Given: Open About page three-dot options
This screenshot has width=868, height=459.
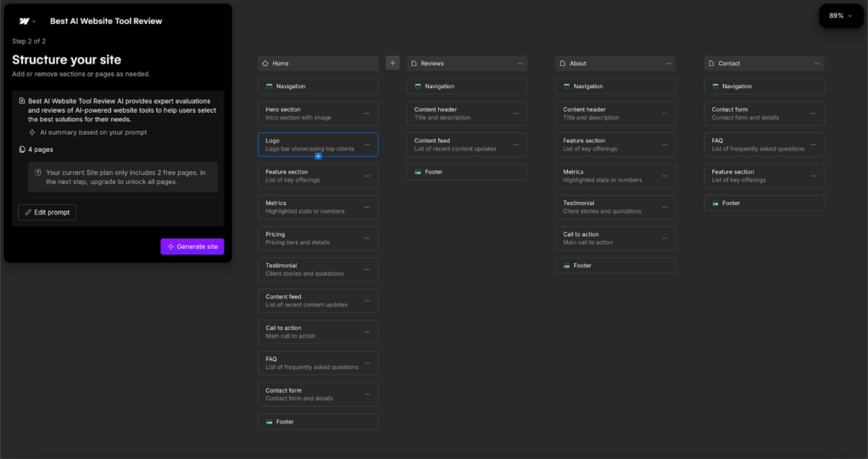Looking at the screenshot, I should coord(665,64).
